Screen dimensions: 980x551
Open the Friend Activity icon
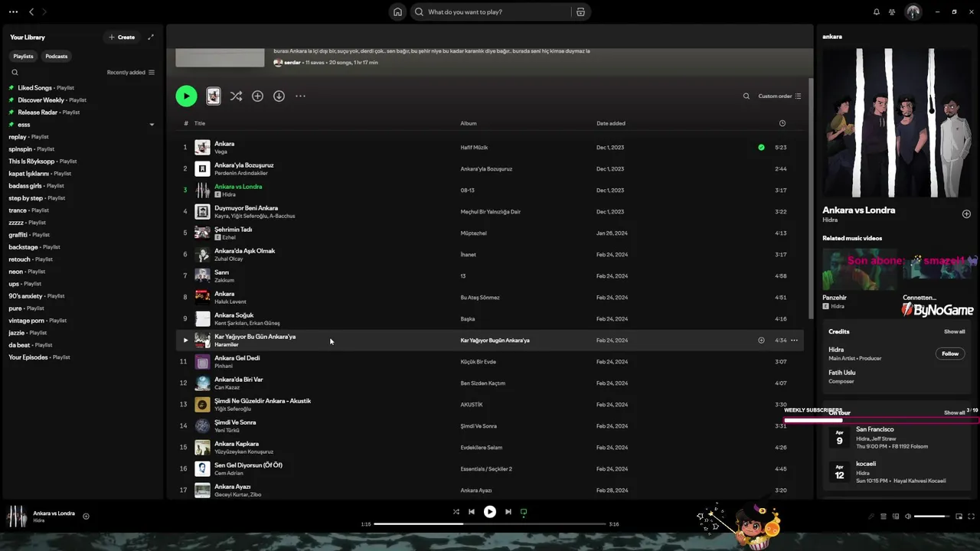tap(892, 11)
